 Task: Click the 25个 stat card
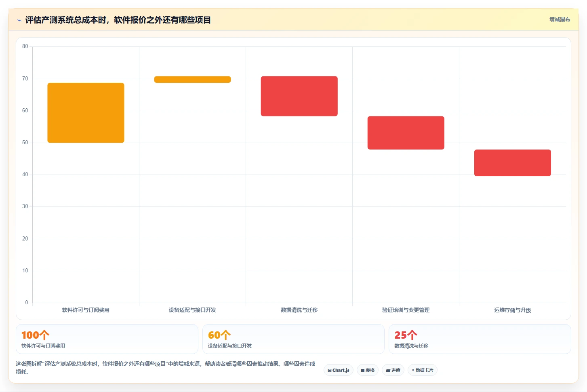click(x=480, y=339)
